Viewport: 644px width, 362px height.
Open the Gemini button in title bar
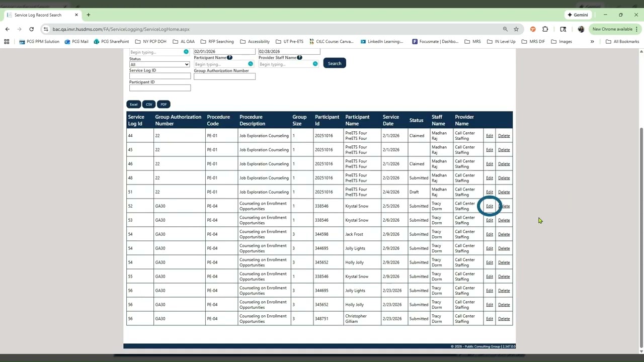point(578,15)
